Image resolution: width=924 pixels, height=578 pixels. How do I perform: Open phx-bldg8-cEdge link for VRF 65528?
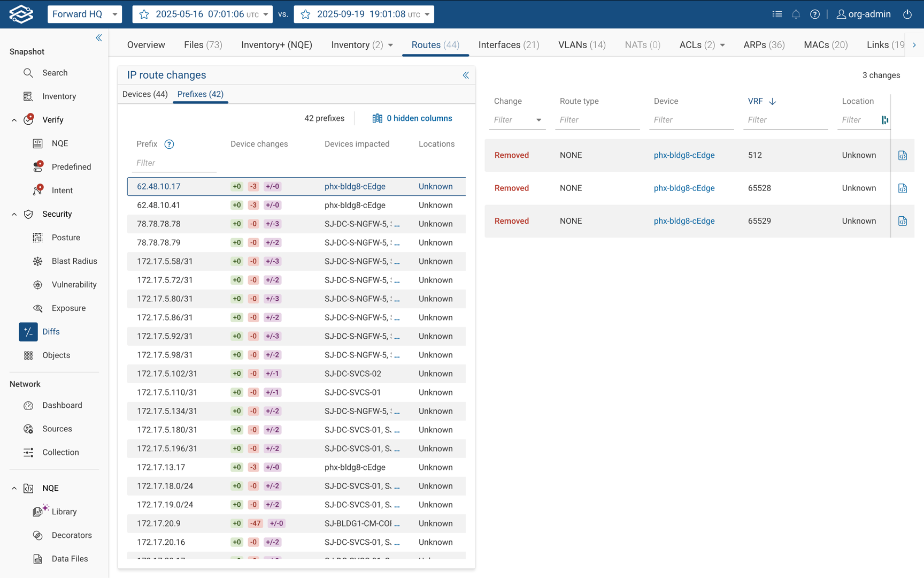(x=684, y=188)
